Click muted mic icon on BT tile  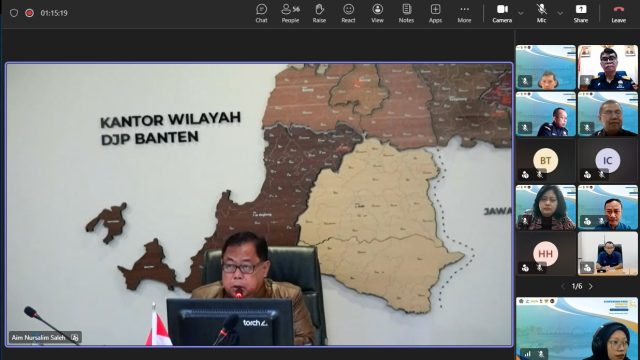click(x=540, y=175)
